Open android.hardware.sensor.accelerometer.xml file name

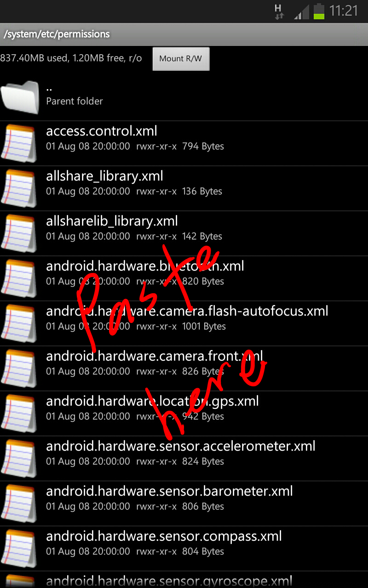(x=181, y=446)
